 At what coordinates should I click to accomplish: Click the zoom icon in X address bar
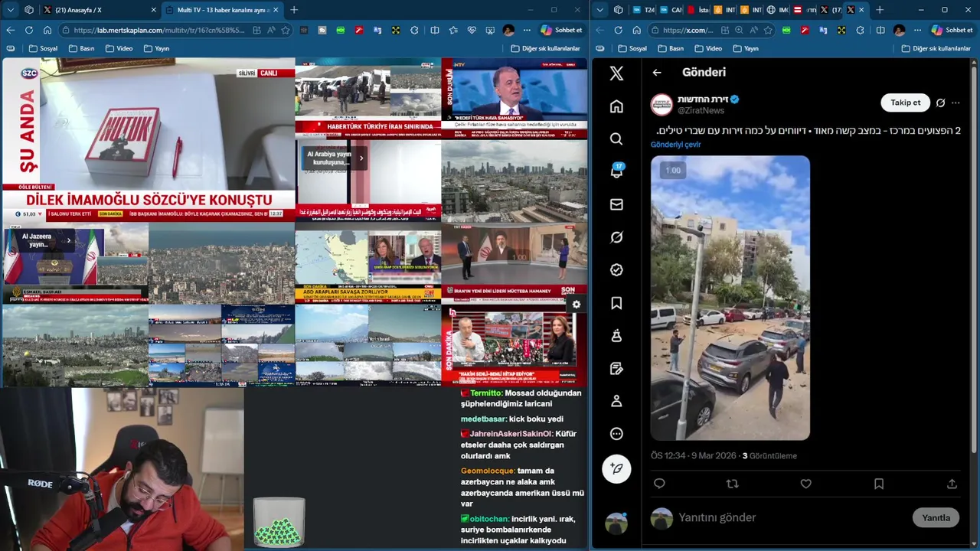coord(739,30)
